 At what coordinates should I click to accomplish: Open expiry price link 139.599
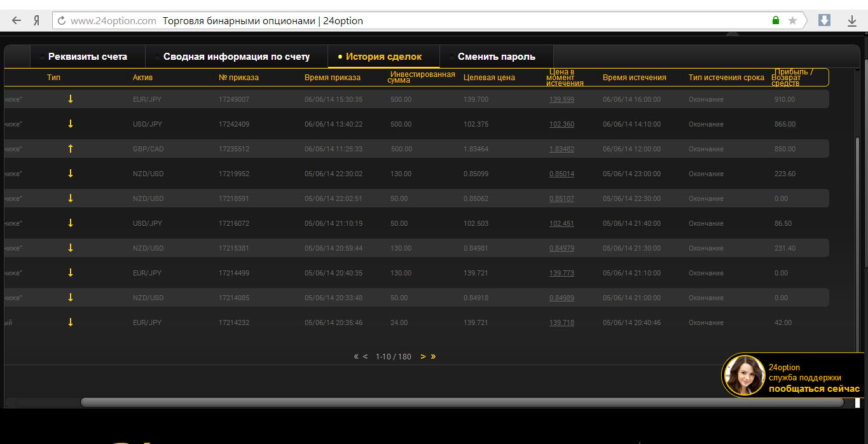561,99
